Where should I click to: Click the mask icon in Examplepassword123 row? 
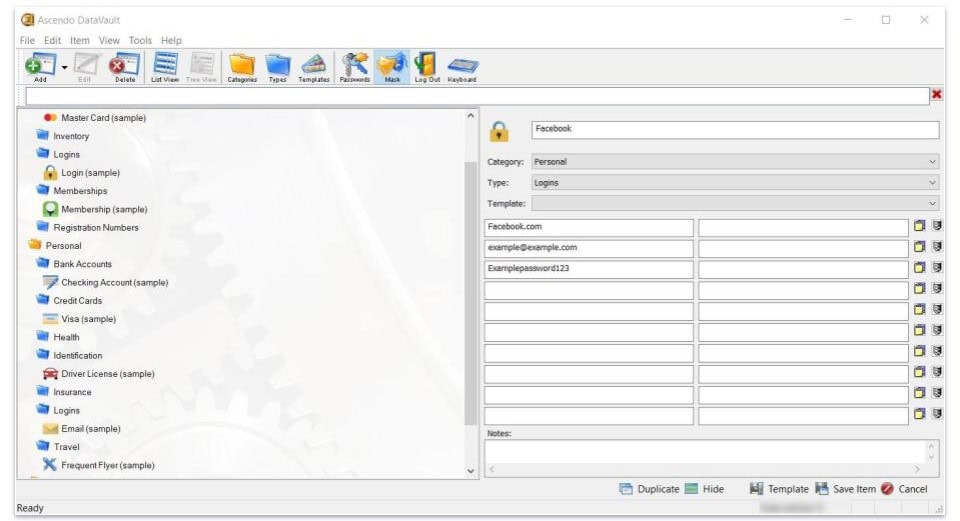936,268
